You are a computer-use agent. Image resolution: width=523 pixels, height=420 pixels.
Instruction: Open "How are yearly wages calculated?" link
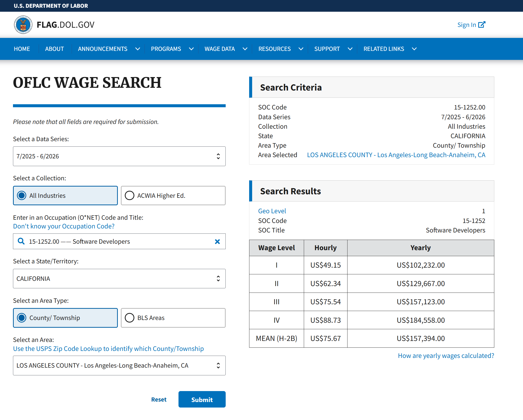coord(446,356)
